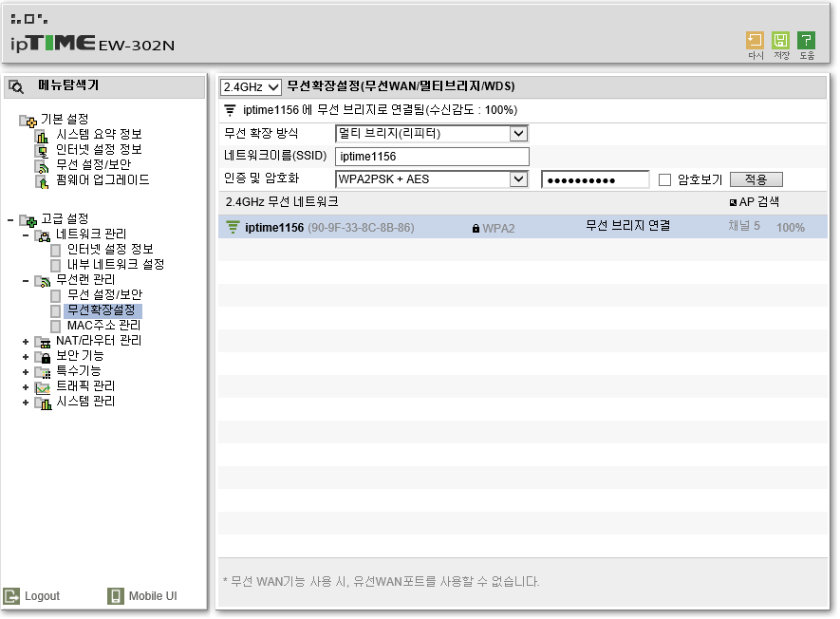840x619 pixels.
Task: Click the 시스템 관리 chart folder icon
Action: (x=43, y=403)
